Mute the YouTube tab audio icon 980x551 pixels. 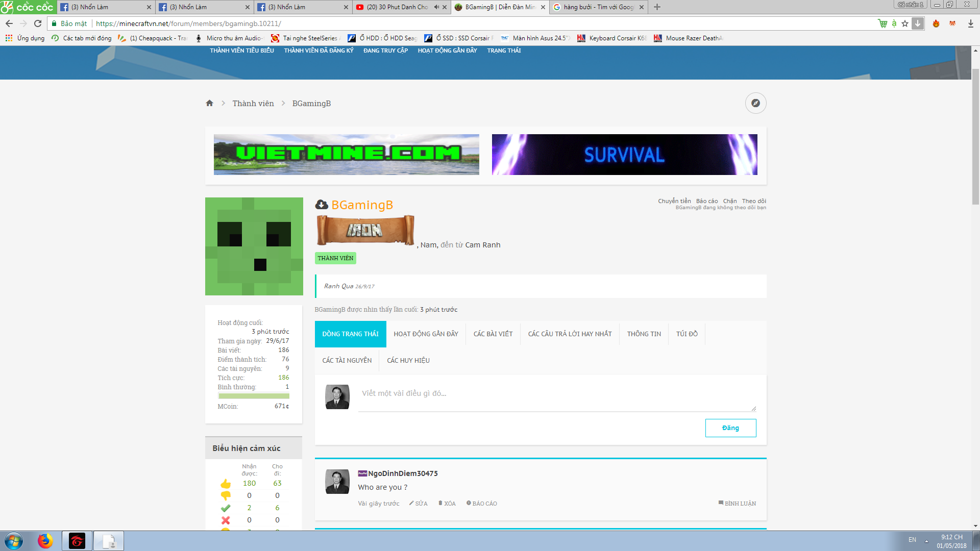point(436,7)
